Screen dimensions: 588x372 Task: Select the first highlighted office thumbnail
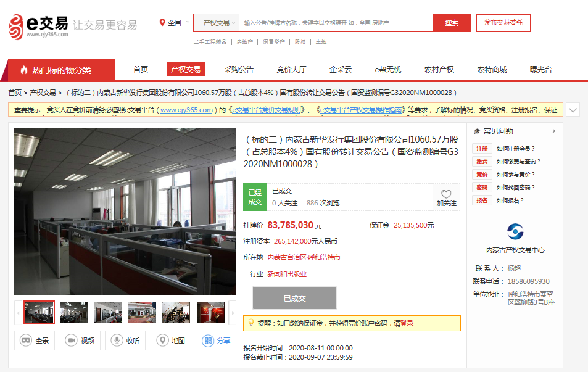tap(39, 312)
